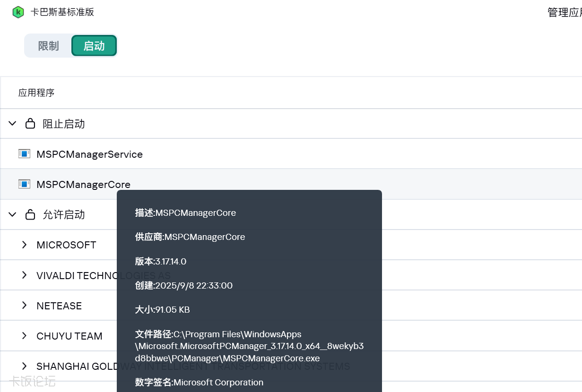
Task: Click the 阻止启动 group label
Action: 64,124
